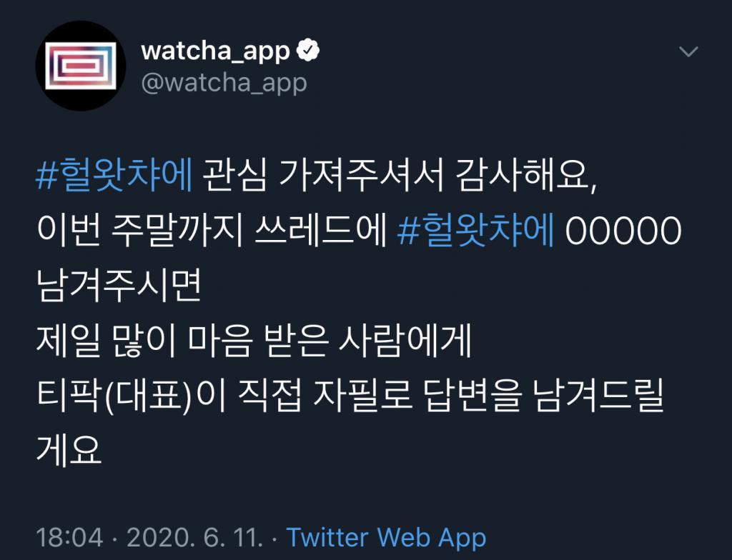Click the text 이번 주말까지 쓰레드에
The width and height of the screenshot is (732, 560).
point(212,230)
